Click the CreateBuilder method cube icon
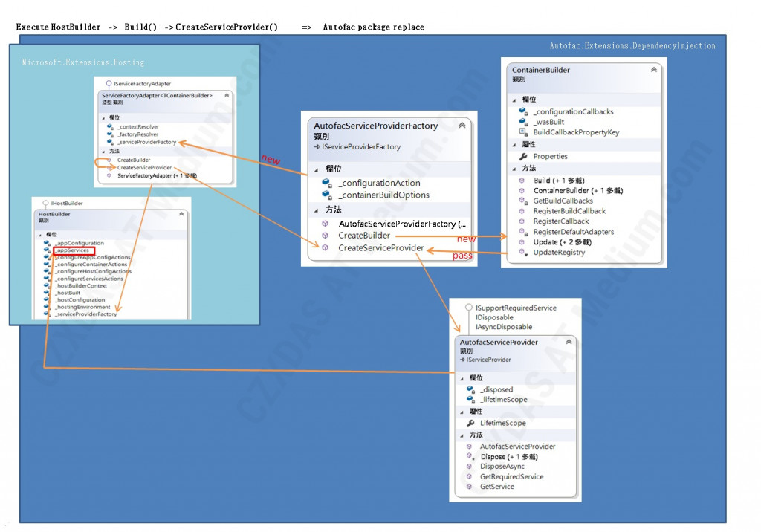 click(326, 236)
